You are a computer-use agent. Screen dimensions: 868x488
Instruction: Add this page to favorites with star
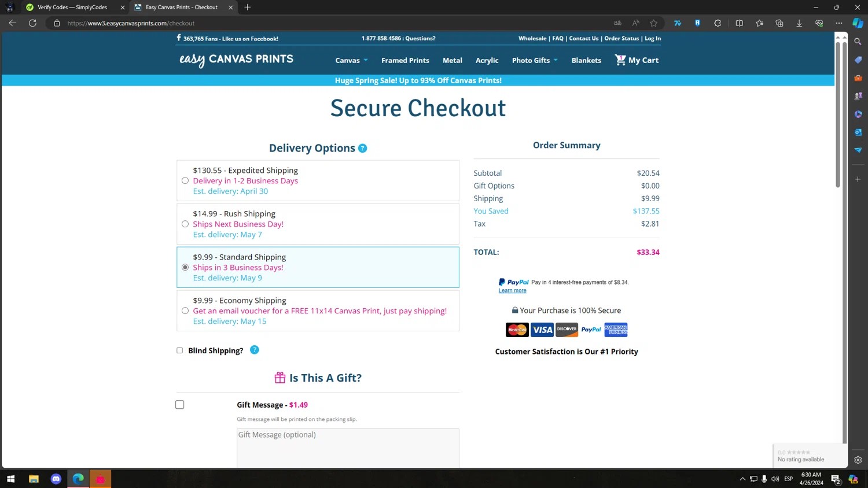coord(654,23)
